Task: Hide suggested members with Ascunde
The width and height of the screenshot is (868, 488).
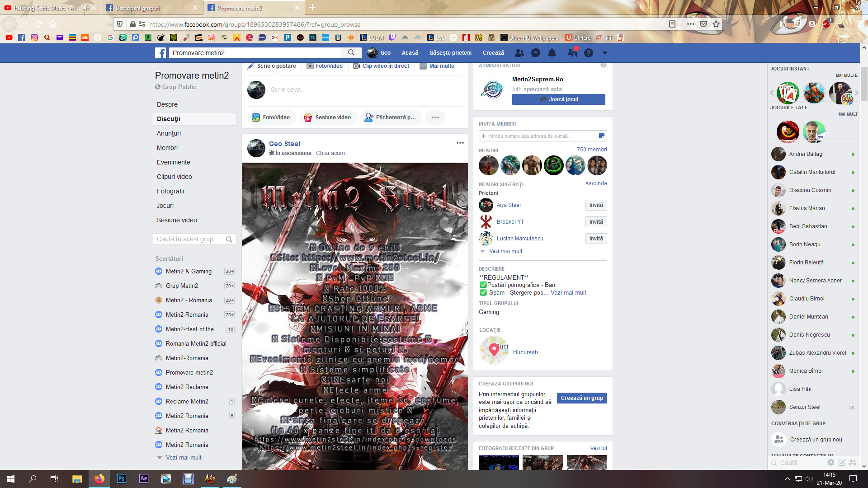Action: click(596, 183)
